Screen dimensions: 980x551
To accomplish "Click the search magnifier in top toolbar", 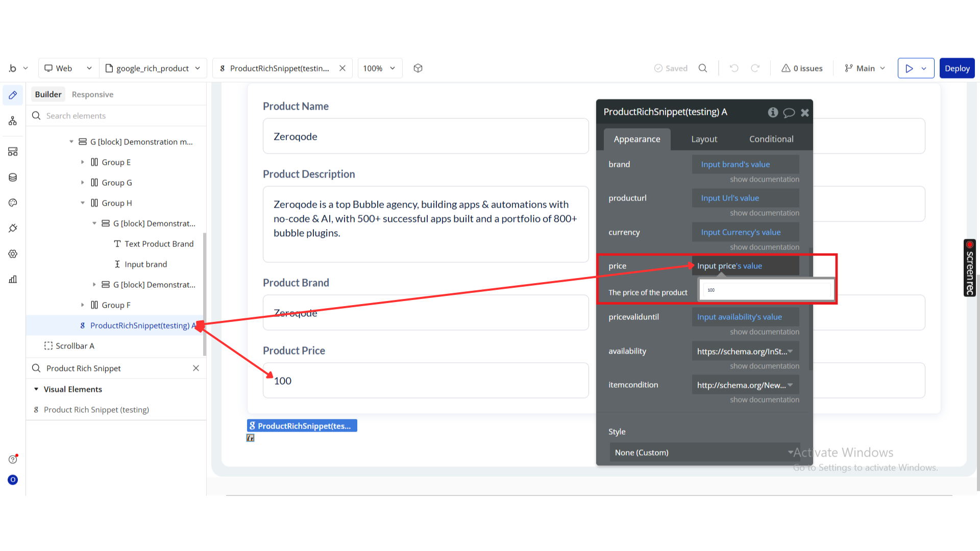I will coord(703,68).
